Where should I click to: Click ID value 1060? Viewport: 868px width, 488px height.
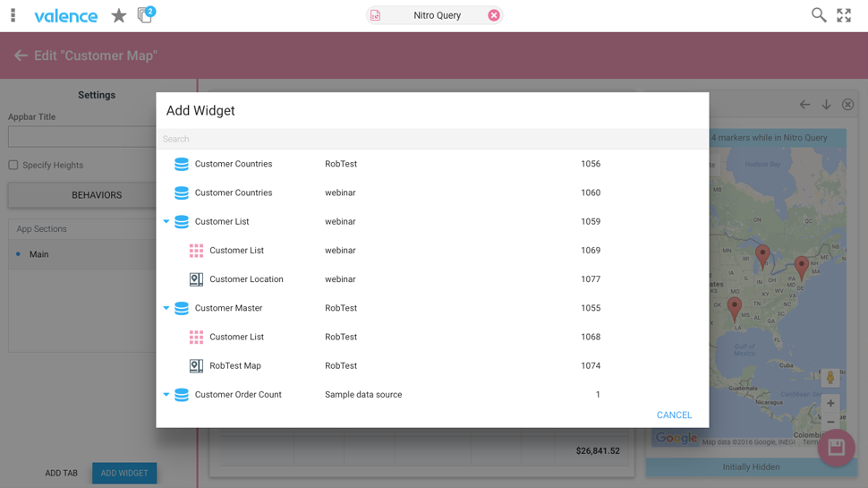point(591,193)
